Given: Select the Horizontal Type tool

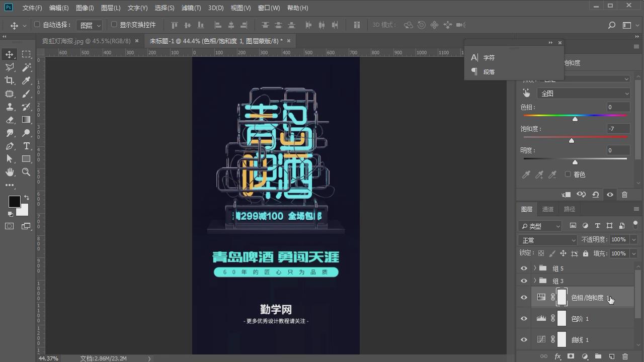Looking at the screenshot, I should pos(26,146).
